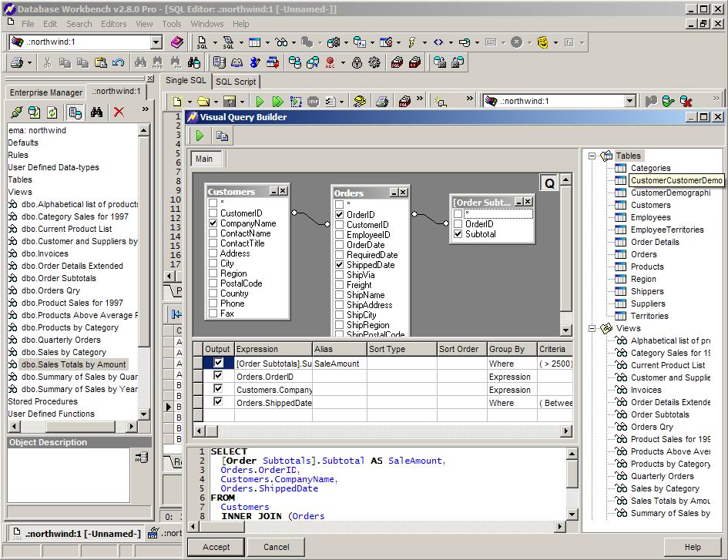Uncheck ShippedDate in the Orders table

340,265
